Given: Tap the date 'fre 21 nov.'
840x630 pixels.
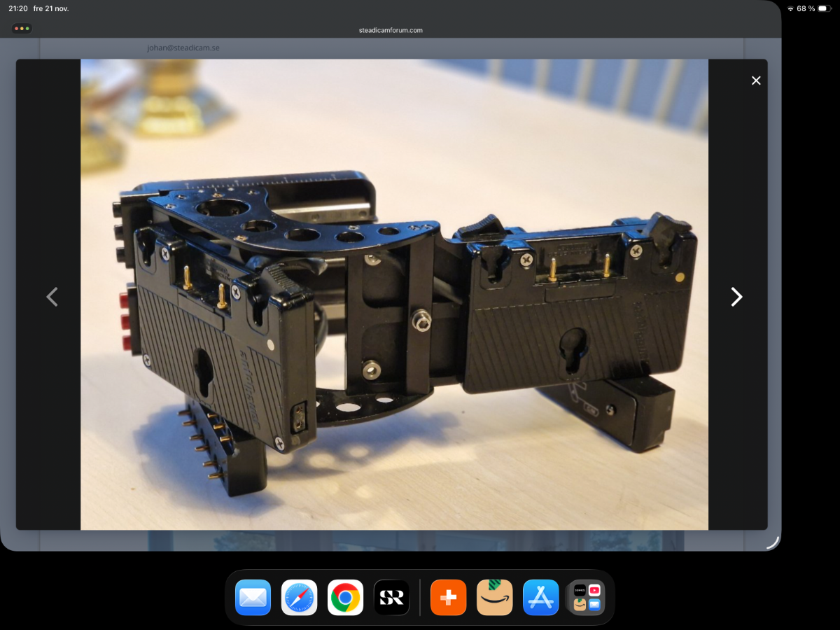Looking at the screenshot, I should [51, 8].
